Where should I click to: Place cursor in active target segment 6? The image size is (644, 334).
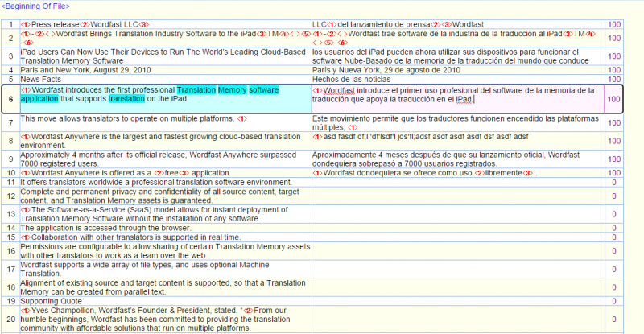point(458,99)
